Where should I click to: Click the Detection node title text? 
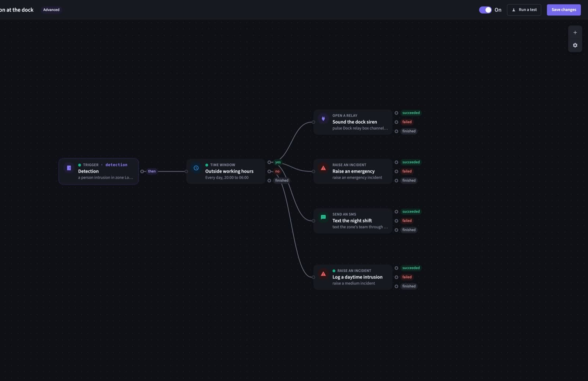coord(88,171)
